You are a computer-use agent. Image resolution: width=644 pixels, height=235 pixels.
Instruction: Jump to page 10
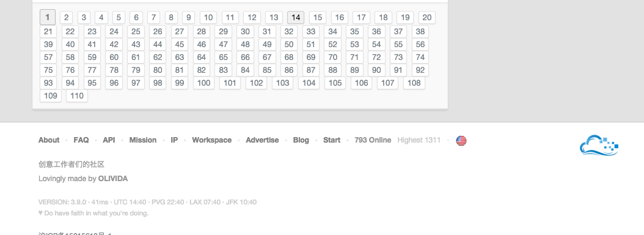(x=208, y=18)
